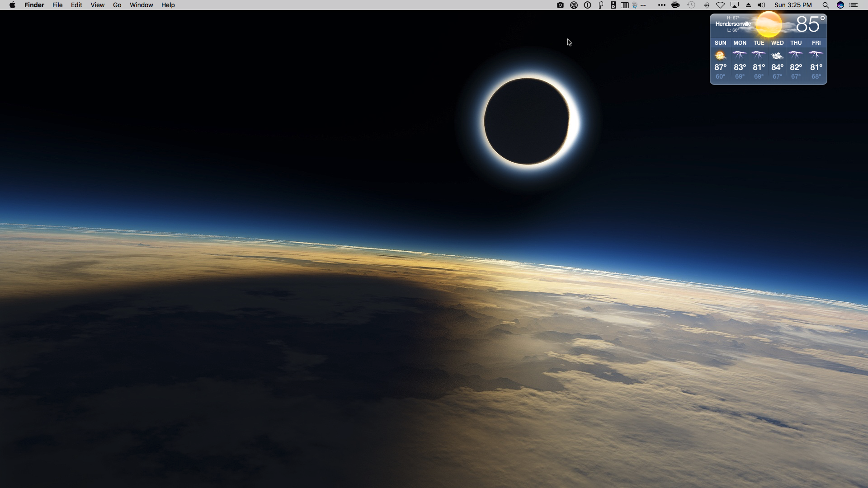
Task: Open the Wi-Fi status menu
Action: coord(720,5)
